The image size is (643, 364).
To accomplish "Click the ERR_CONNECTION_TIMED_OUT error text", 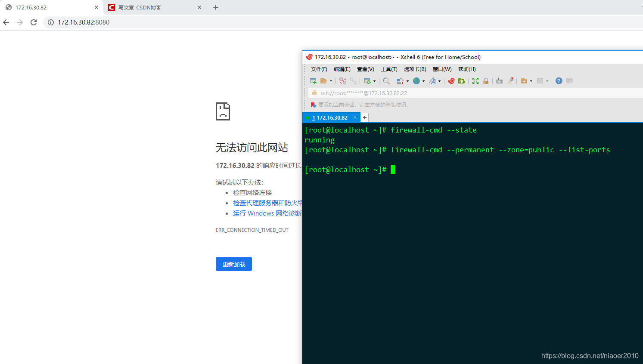I will tap(252, 230).
